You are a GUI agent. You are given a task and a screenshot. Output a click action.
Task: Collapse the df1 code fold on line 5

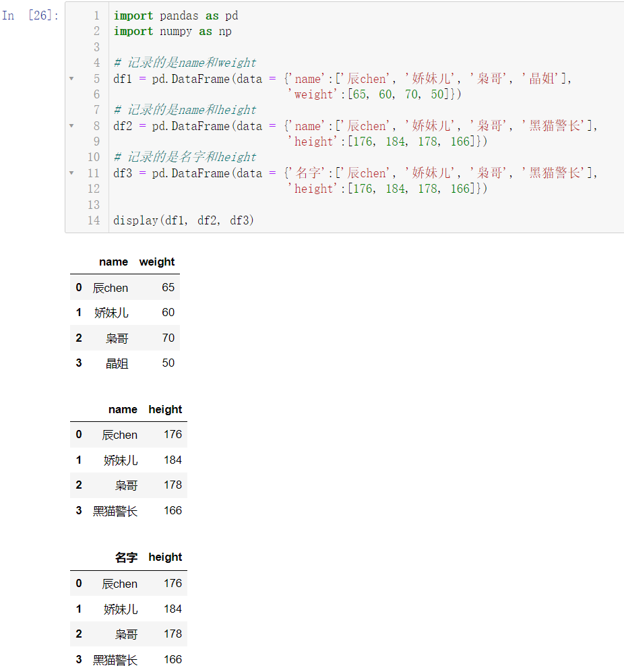tap(71, 79)
